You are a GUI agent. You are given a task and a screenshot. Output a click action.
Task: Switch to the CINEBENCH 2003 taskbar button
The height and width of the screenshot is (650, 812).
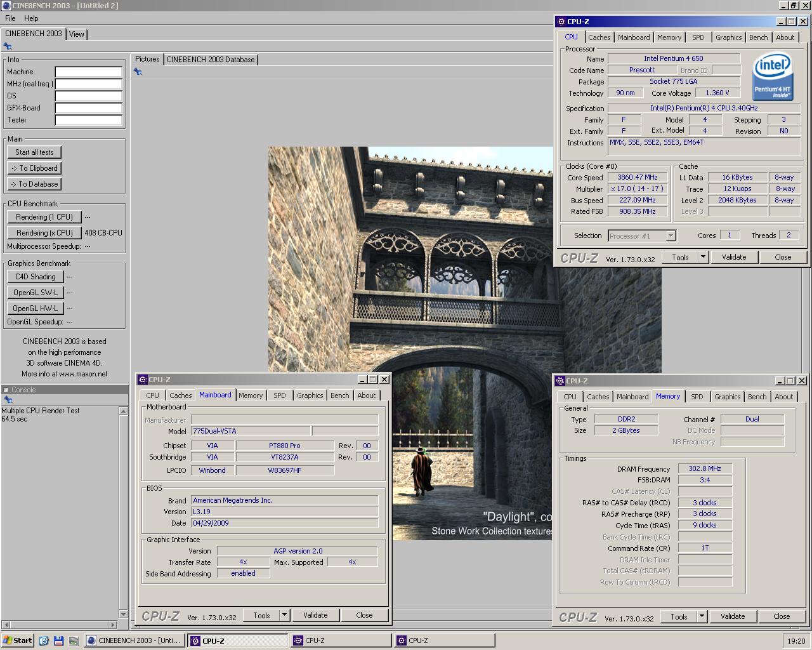coord(135,640)
